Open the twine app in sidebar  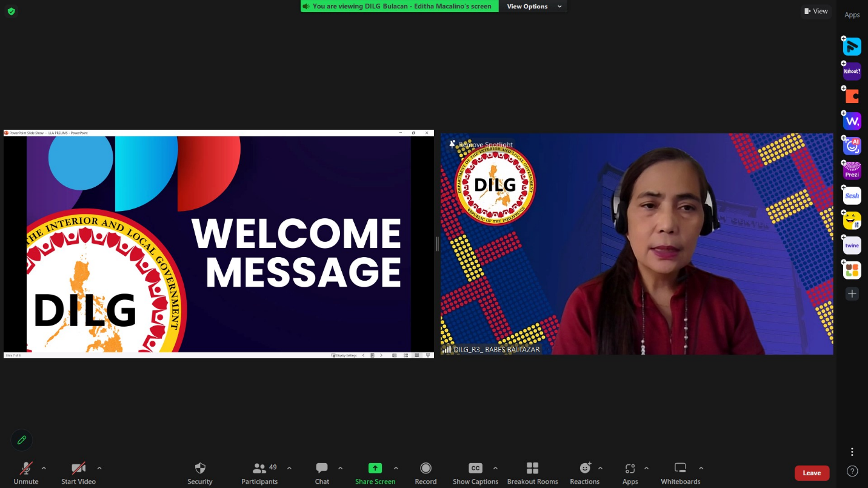point(852,246)
